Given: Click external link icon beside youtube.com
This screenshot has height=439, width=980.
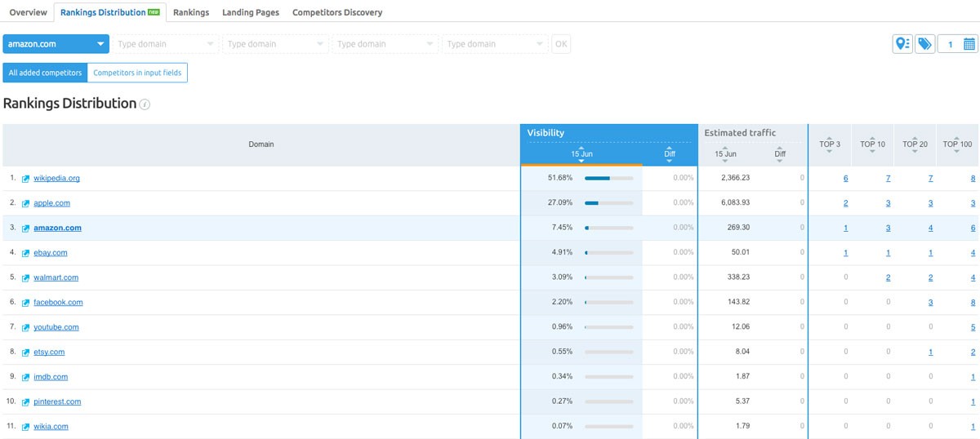Looking at the screenshot, I should (x=25, y=327).
